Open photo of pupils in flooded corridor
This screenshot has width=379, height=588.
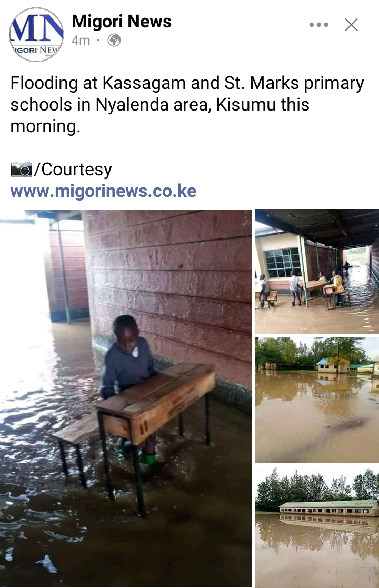coord(317,272)
